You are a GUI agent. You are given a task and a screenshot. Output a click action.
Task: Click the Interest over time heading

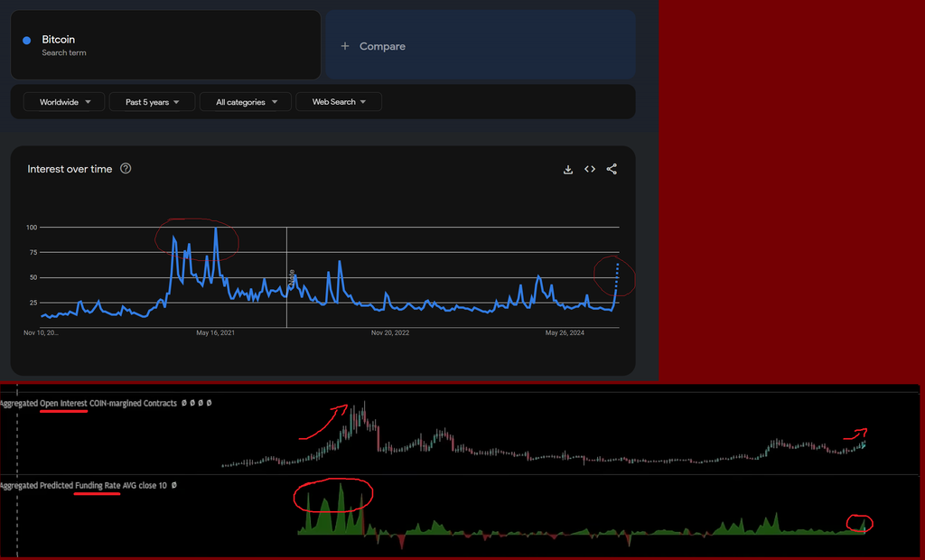click(70, 170)
